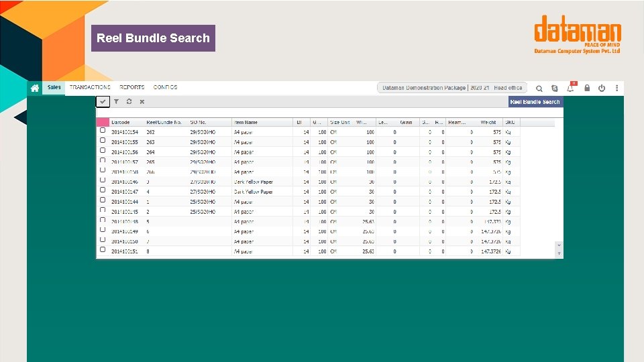The image size is (644, 362).
Task: Open the TRANSACTIONS menu
Action: pos(90,87)
